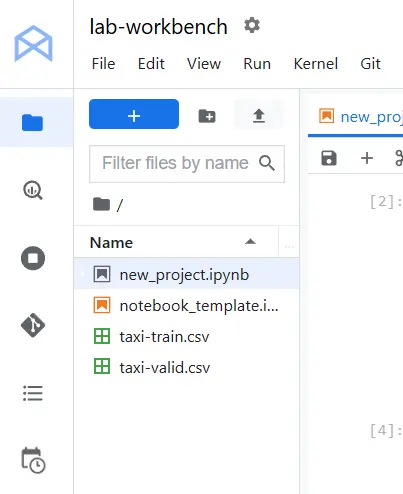
Task: Click the notebook_template orange notebook icon
Action: (102, 305)
